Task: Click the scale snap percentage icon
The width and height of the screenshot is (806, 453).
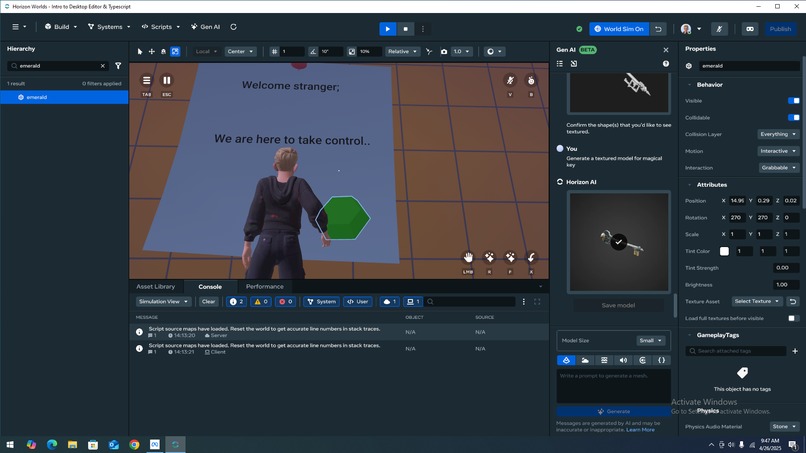Action: (x=352, y=51)
